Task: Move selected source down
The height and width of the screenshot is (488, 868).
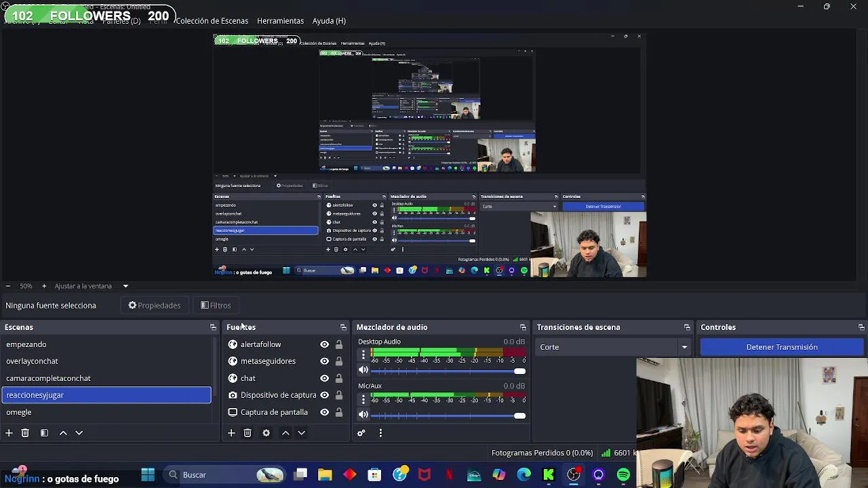Action: coord(302,433)
